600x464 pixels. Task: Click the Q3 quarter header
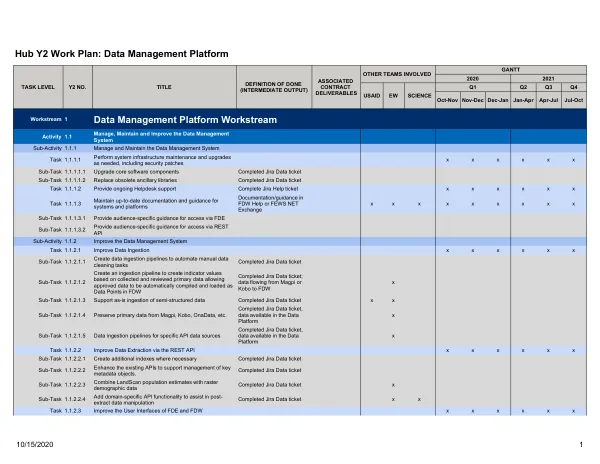(548, 87)
